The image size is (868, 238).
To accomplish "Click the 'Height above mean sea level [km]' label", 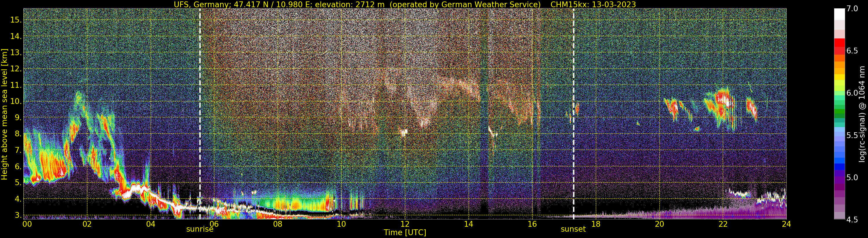I will (x=4, y=114).
